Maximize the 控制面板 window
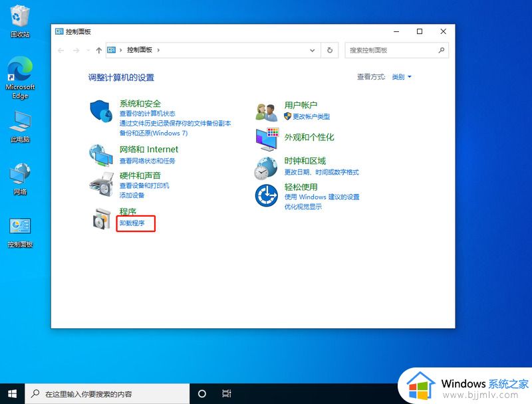 coord(420,31)
